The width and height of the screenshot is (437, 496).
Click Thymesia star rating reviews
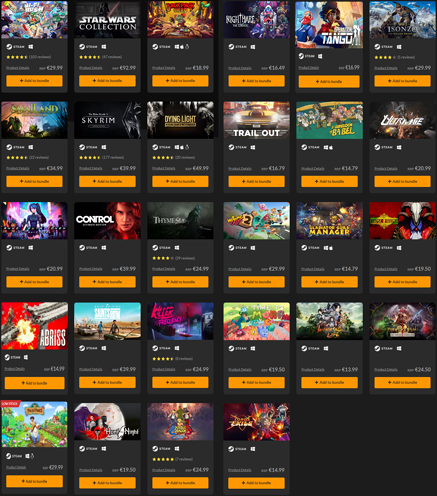click(173, 258)
